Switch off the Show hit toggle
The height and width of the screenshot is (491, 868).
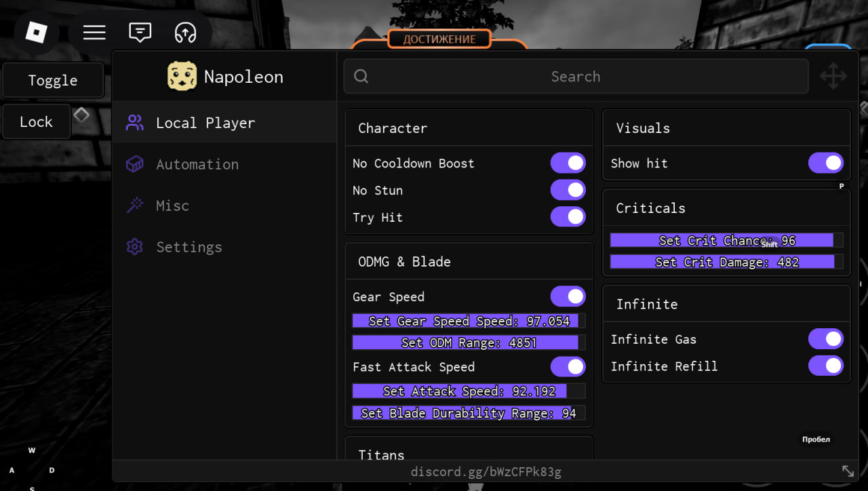(x=825, y=163)
